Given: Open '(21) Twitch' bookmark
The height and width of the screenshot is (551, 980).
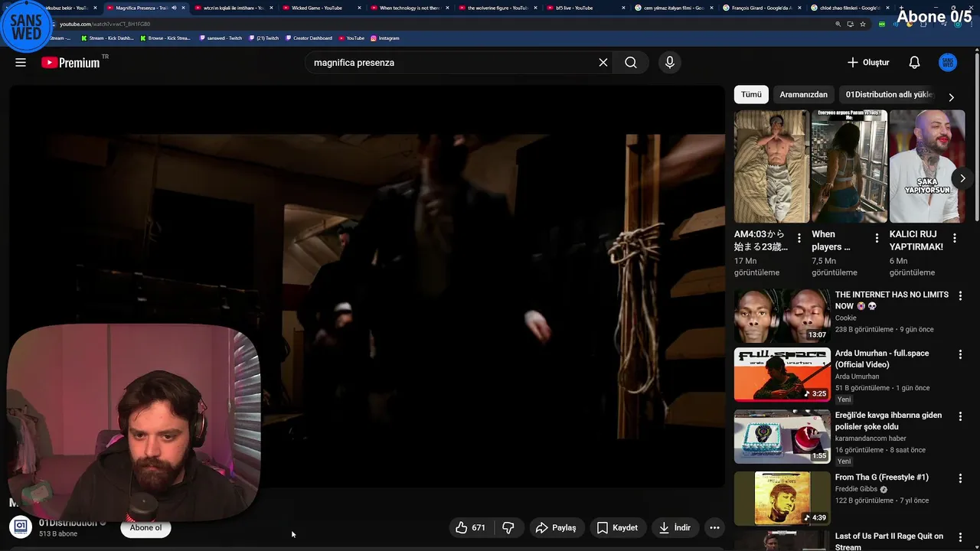Looking at the screenshot, I should tap(264, 37).
